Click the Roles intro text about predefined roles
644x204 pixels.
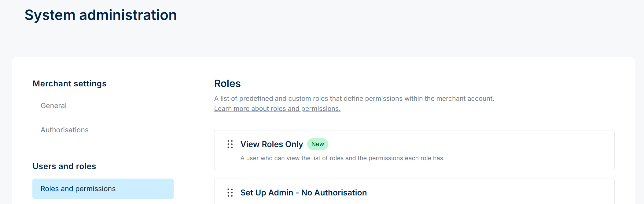(x=354, y=99)
